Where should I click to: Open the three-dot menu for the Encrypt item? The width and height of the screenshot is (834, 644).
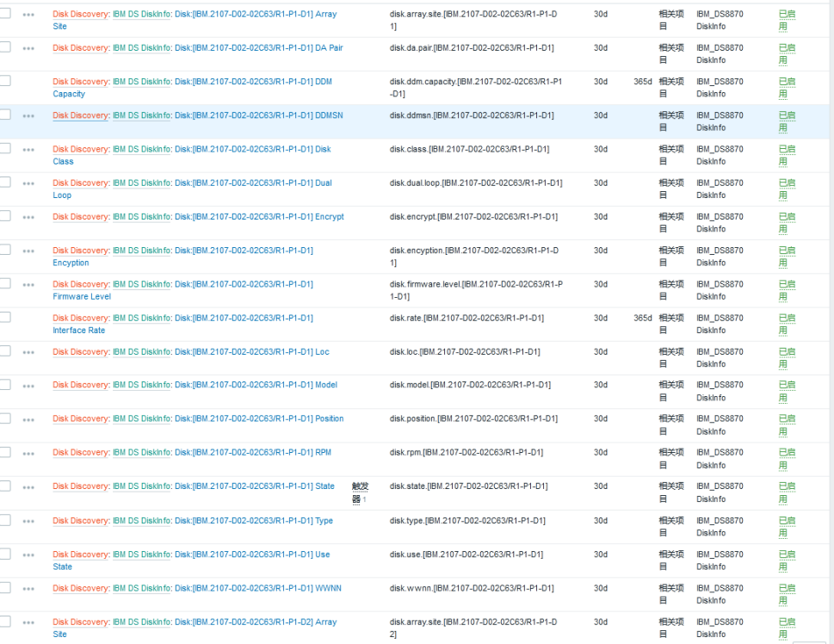[28, 218]
